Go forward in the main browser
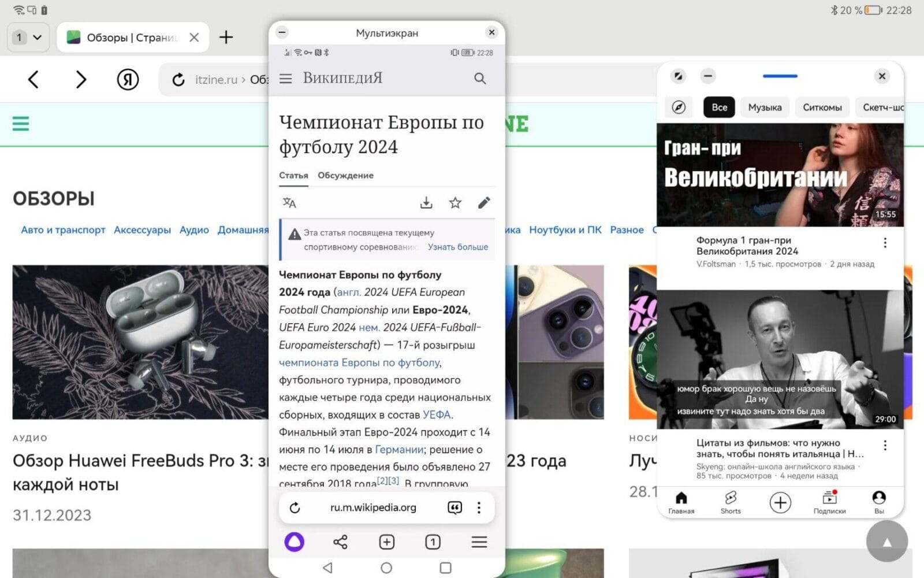 click(x=81, y=79)
